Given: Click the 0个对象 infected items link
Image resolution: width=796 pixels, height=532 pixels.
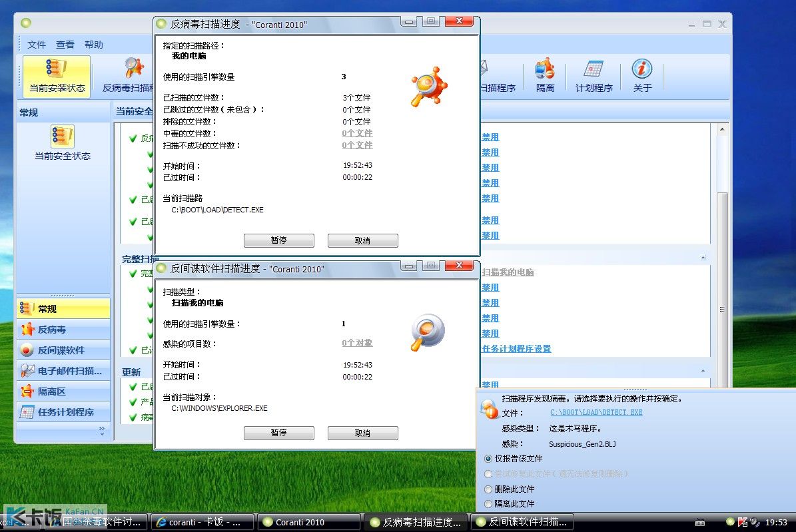Looking at the screenshot, I should point(358,343).
